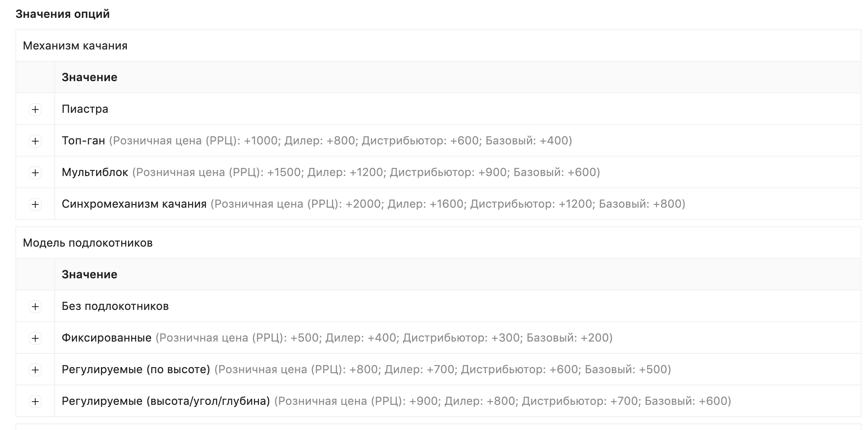
Task: Select the Пиастра value text
Action: [85, 109]
